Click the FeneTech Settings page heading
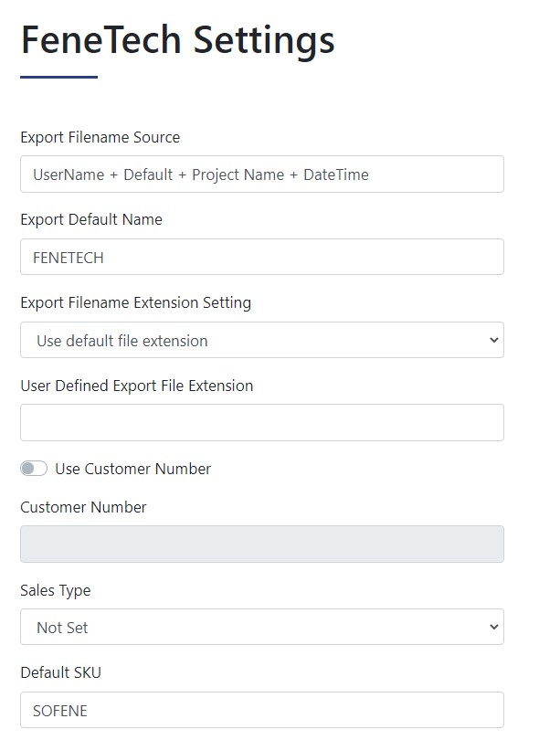This screenshot has width=560, height=740. (x=178, y=41)
